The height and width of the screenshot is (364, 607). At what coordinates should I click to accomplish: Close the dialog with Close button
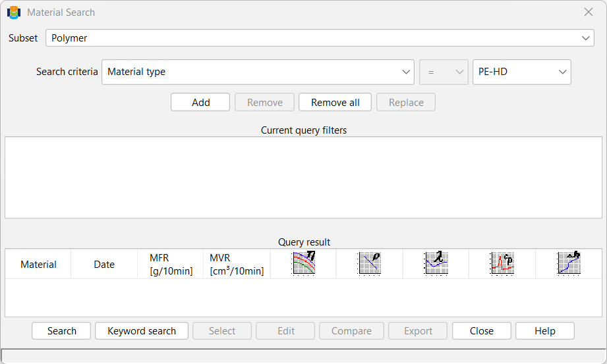(x=482, y=331)
